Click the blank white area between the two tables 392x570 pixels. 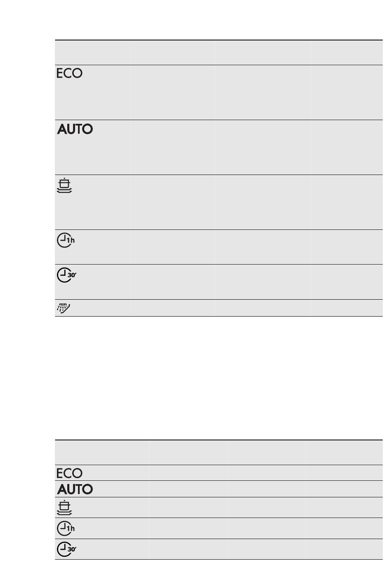(x=219, y=378)
